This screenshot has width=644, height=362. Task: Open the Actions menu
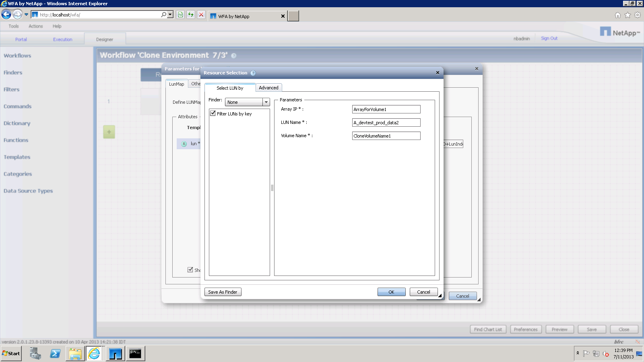[x=35, y=26]
